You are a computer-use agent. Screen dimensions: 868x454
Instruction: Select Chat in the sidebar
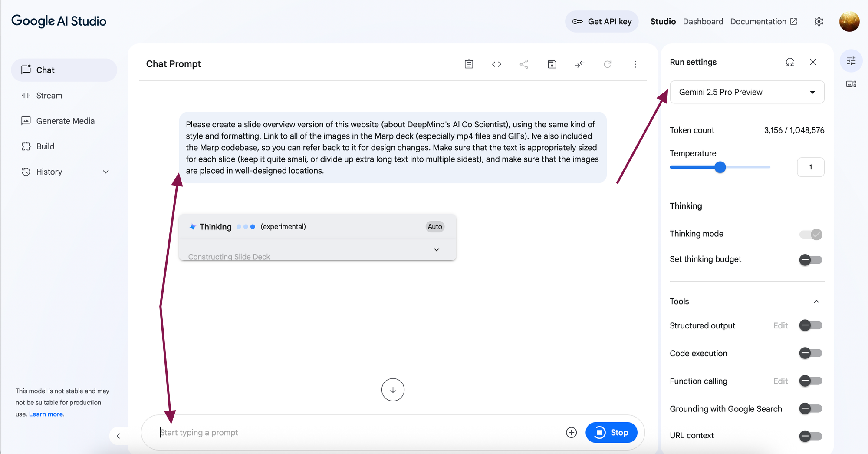point(64,70)
